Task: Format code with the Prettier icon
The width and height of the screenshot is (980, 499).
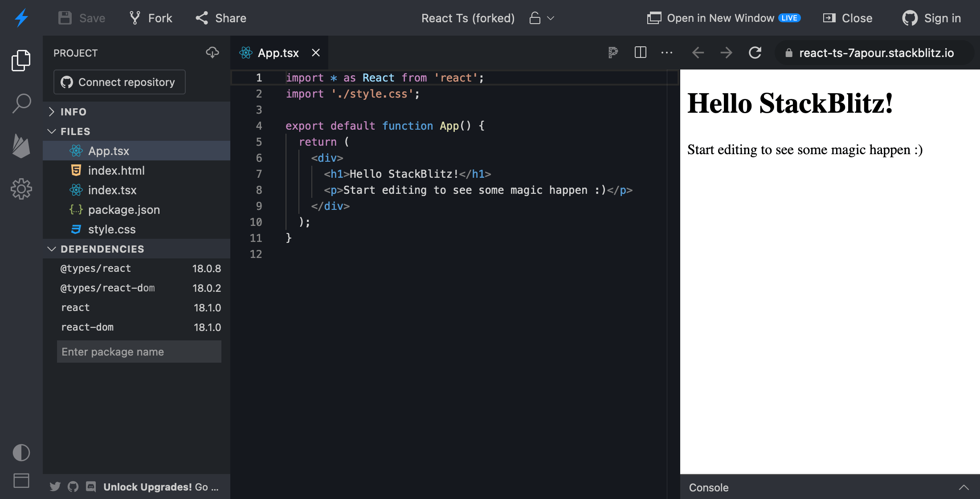Action: coord(613,53)
